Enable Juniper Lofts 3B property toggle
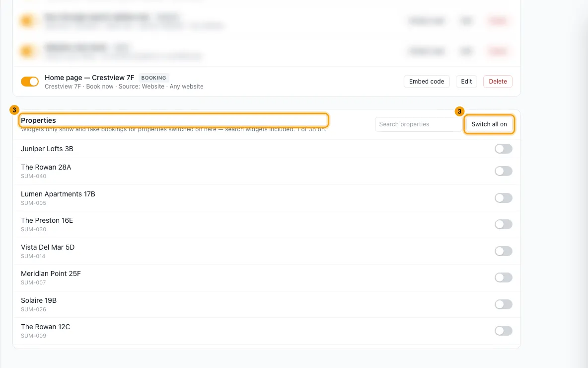The height and width of the screenshot is (368, 588). (x=503, y=149)
